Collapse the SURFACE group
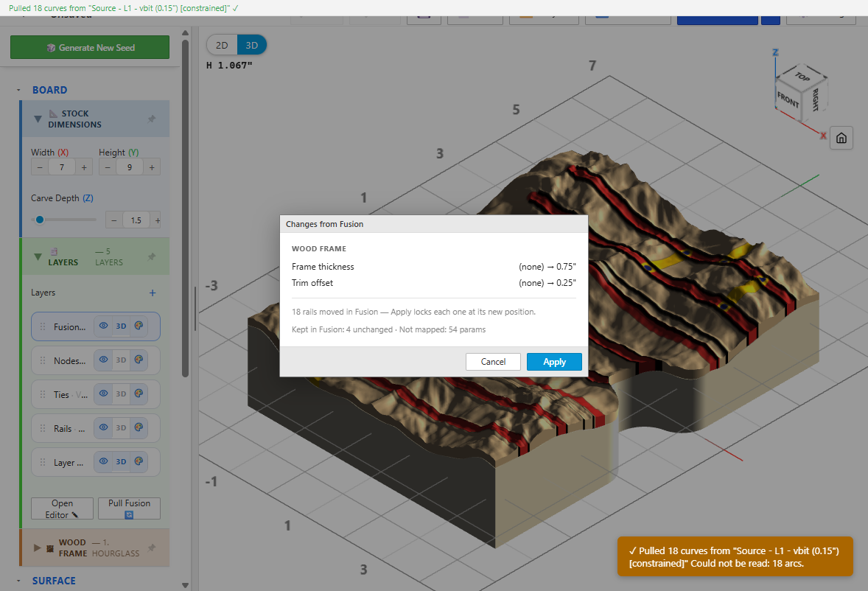 [18, 581]
